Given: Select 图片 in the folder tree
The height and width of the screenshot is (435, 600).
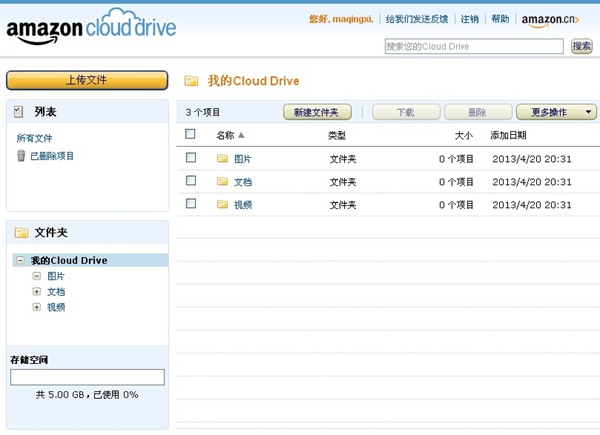Looking at the screenshot, I should pyautogui.click(x=56, y=276).
